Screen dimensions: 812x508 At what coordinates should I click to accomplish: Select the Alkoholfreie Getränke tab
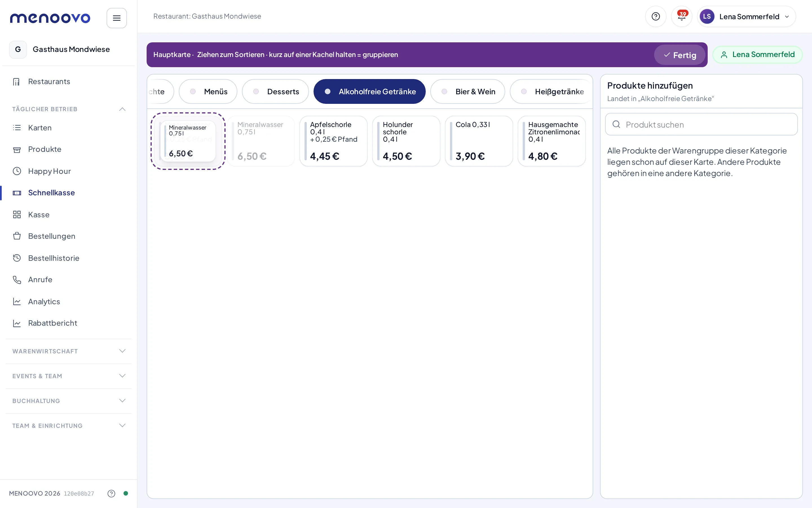coord(369,91)
